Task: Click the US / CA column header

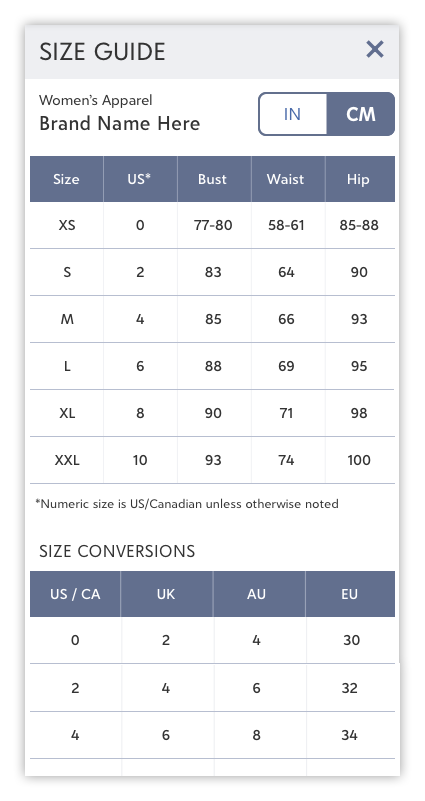Action: click(x=75, y=594)
